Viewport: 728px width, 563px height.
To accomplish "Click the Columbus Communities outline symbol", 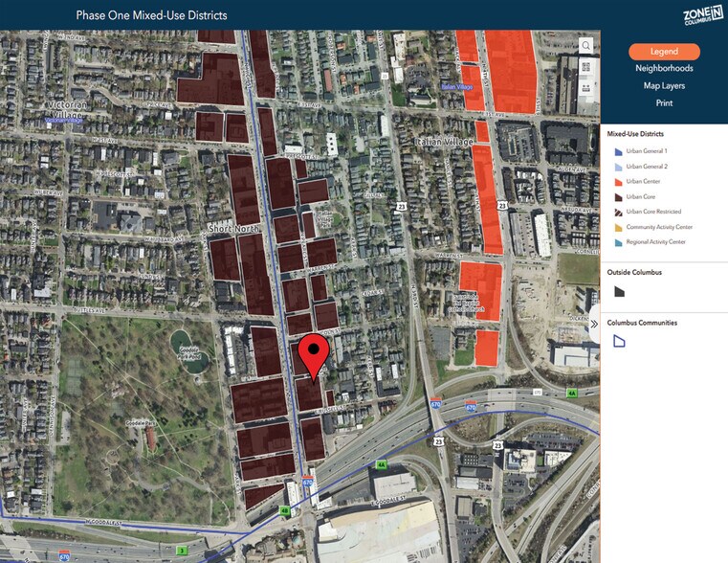I will click(x=618, y=341).
